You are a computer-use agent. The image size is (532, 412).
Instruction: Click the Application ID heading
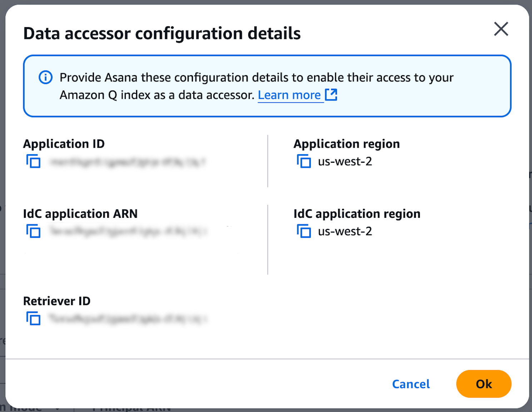(64, 144)
